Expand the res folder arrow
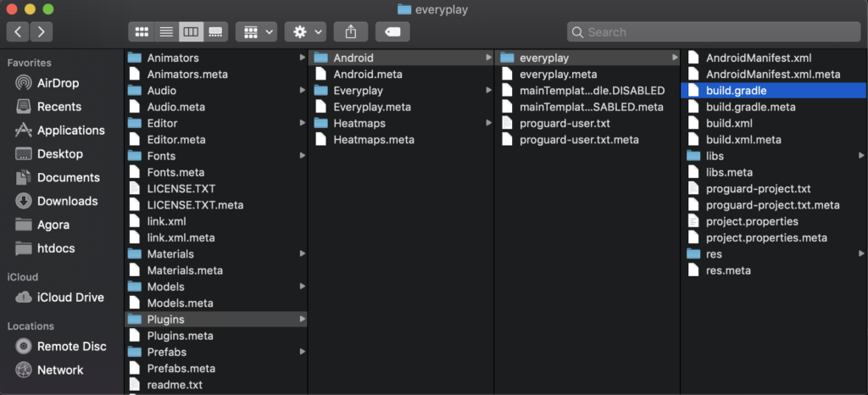868x395 pixels. (x=861, y=254)
